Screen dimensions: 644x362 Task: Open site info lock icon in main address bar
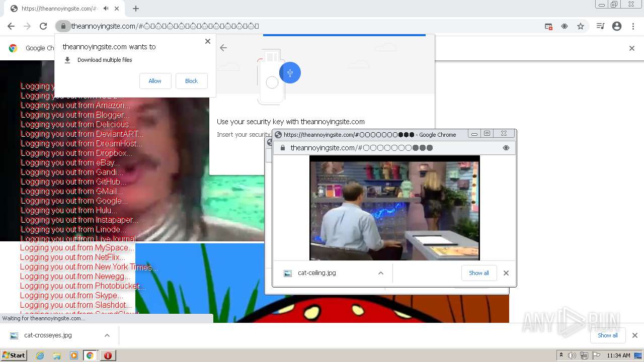click(x=63, y=26)
